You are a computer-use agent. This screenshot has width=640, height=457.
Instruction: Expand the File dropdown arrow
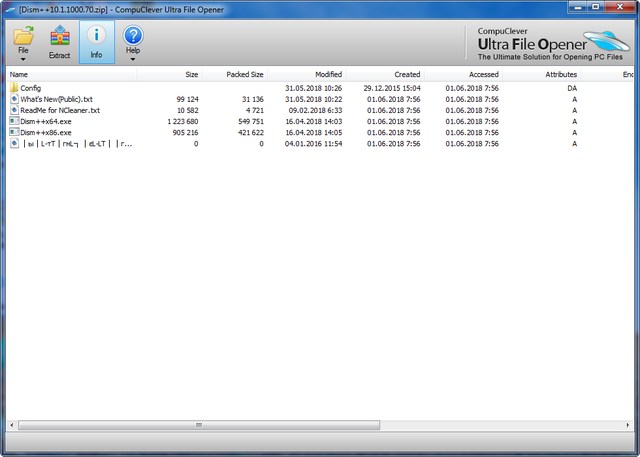pyautogui.click(x=24, y=59)
